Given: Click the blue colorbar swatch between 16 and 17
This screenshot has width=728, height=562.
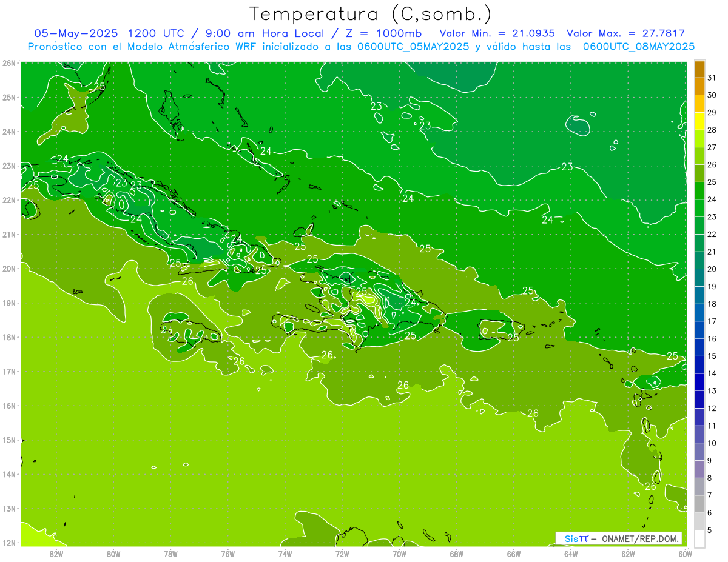Looking at the screenshot, I should pos(699,330).
